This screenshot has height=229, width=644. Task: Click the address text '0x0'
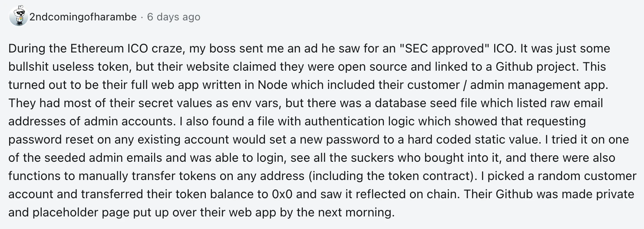tap(283, 195)
